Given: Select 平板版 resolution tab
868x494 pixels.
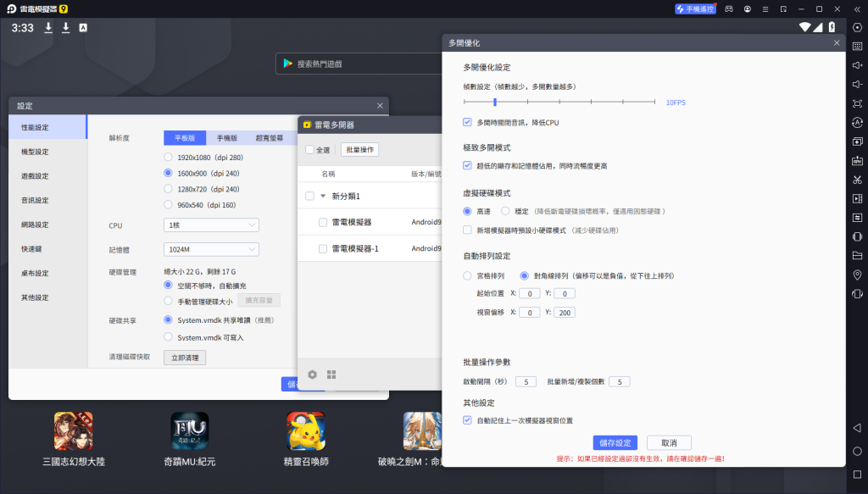Looking at the screenshot, I should point(185,138).
